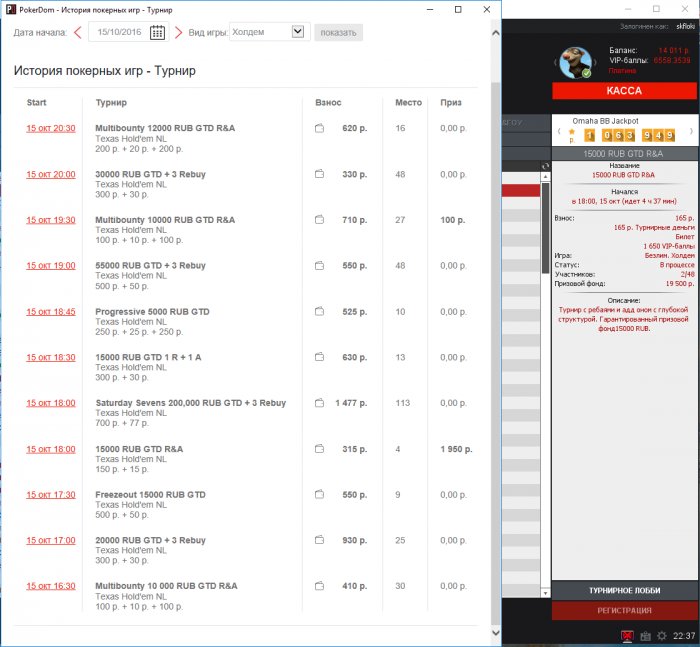
Task: Open the 15 окт 18:30 tournament link
Action: (x=50, y=357)
